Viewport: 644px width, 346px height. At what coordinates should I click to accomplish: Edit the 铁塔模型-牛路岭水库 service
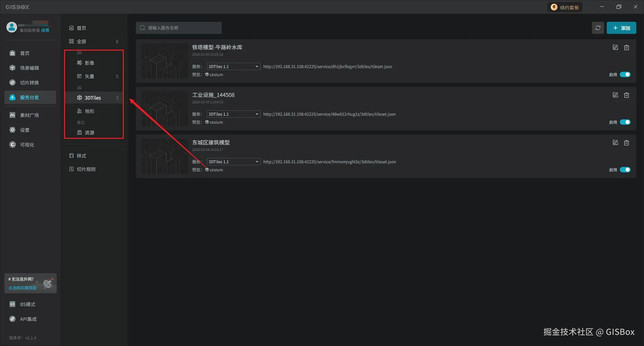point(615,47)
